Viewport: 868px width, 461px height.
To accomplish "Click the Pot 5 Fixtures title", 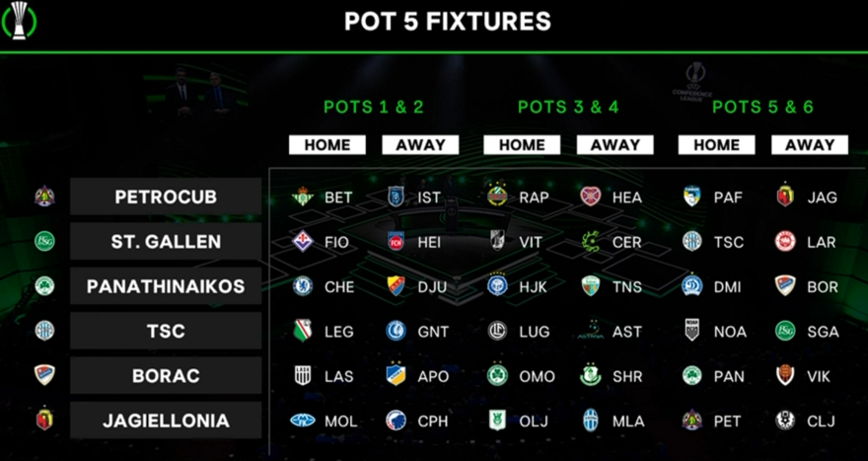I will click(448, 21).
